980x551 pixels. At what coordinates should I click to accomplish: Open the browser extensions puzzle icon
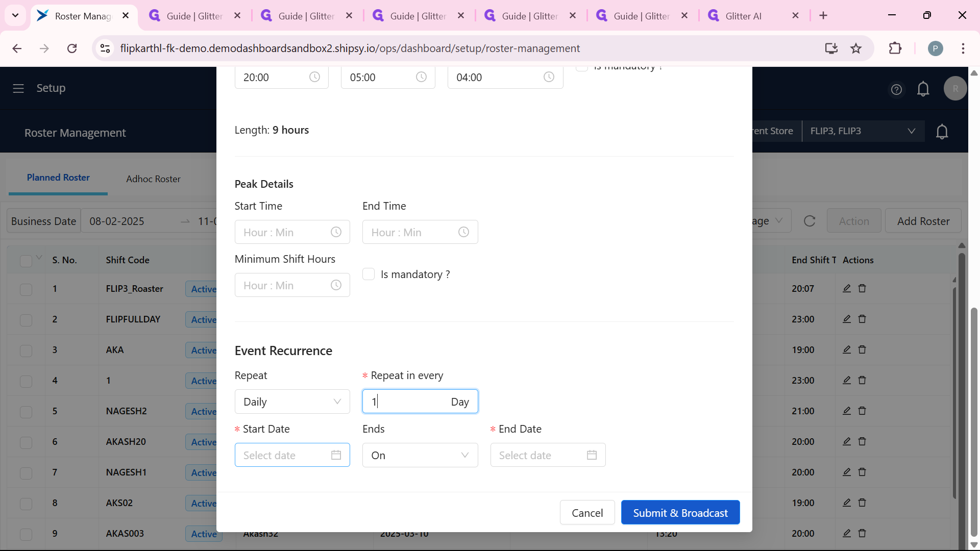click(895, 48)
